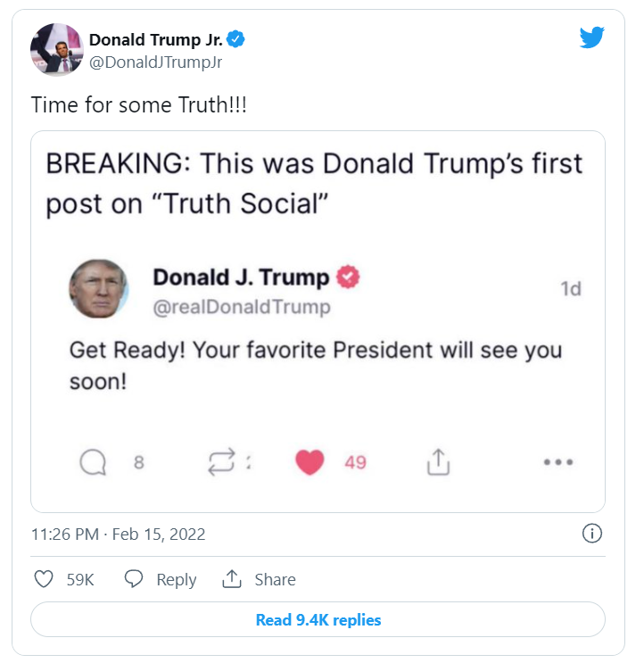Like the tweet with the heart icon
This screenshot has height=663, width=644.
tap(44, 579)
